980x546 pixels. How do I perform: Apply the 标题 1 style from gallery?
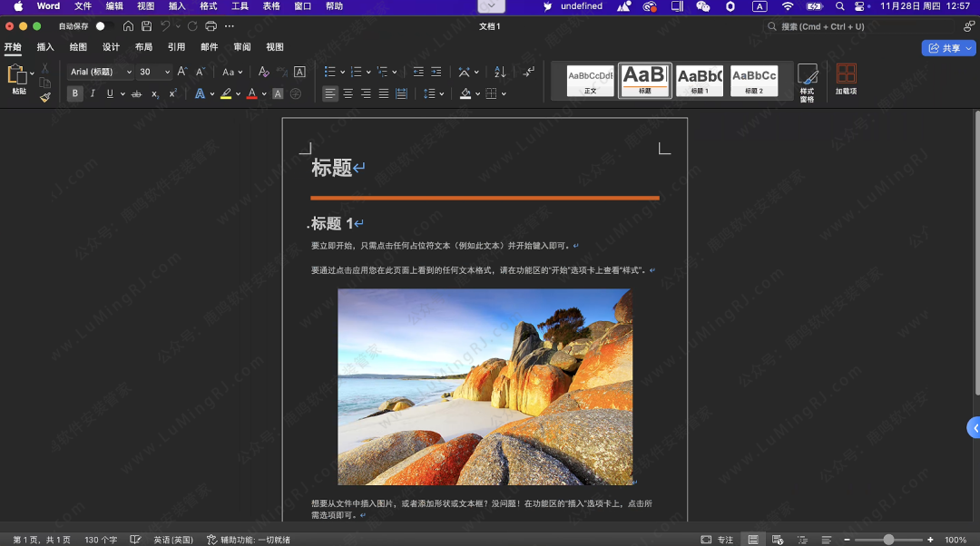coord(700,81)
